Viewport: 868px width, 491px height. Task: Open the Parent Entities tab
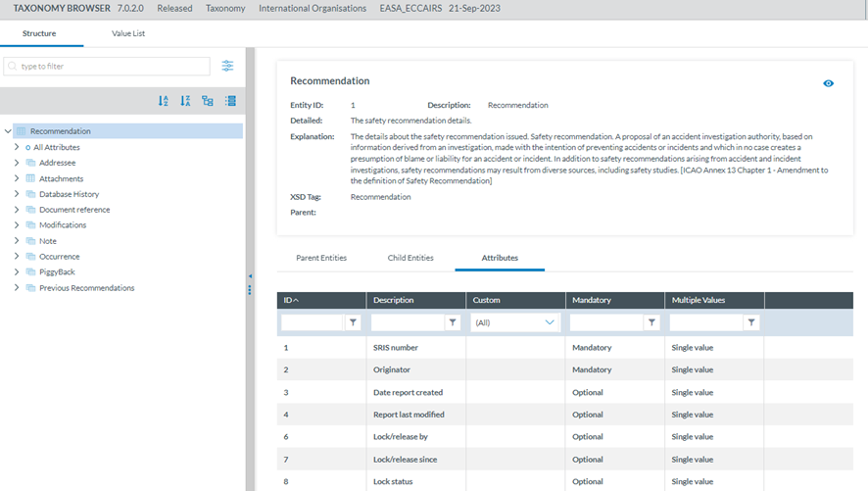[321, 258]
